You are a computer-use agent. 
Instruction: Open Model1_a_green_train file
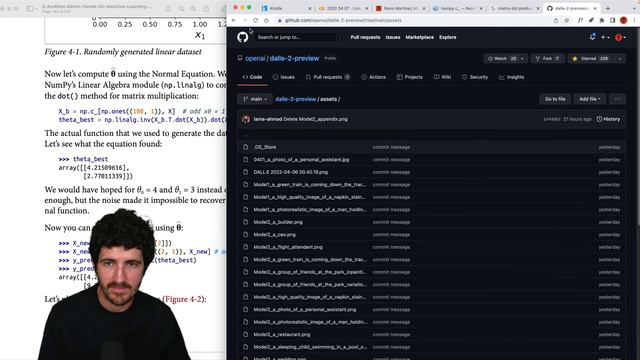310,185
